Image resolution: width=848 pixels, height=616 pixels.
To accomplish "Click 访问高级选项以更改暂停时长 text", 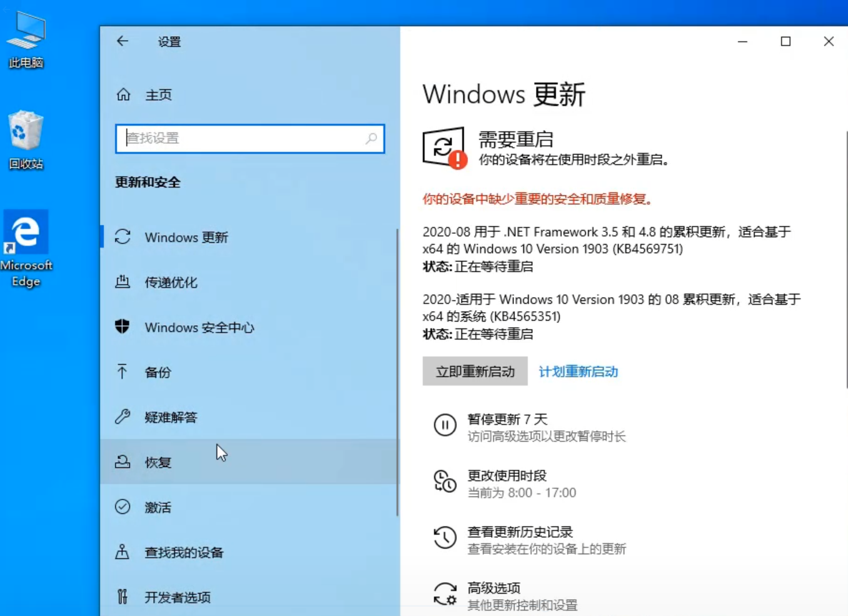I will tap(547, 437).
